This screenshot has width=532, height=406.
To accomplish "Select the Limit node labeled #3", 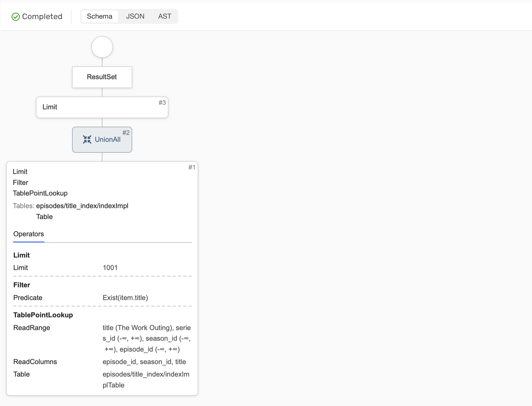I will pos(102,107).
